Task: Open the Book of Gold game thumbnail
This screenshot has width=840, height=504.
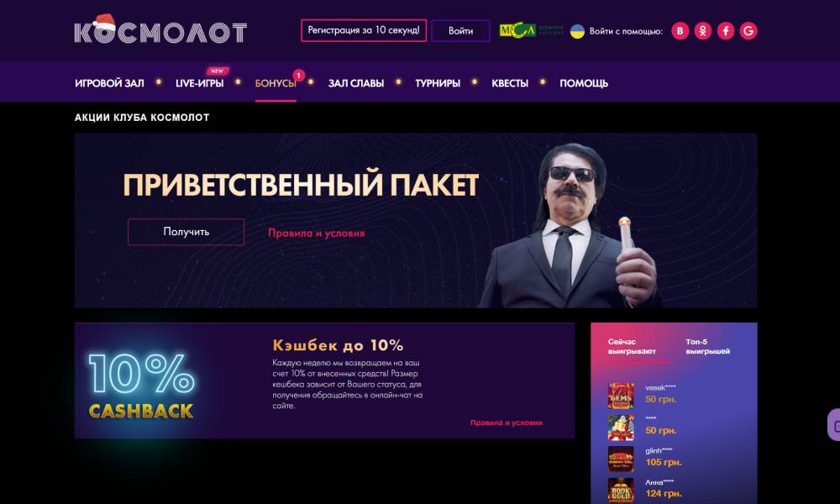Action: click(621, 490)
